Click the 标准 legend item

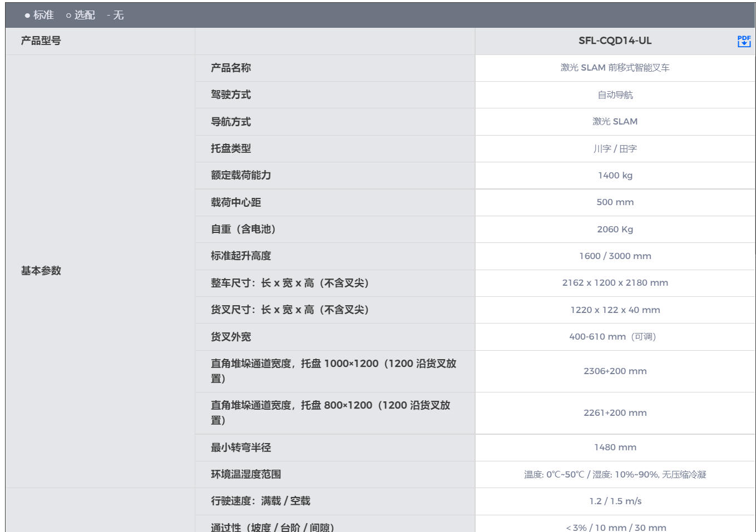coord(39,15)
